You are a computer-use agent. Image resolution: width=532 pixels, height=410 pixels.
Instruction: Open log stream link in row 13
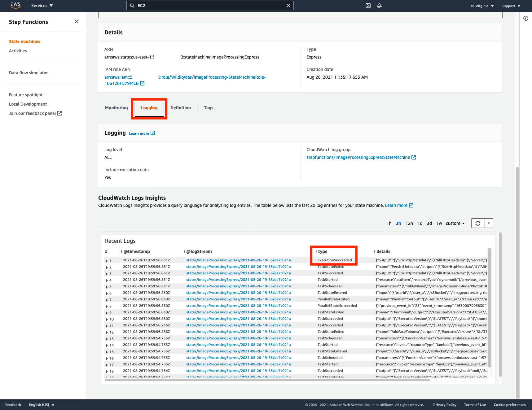(x=239, y=338)
